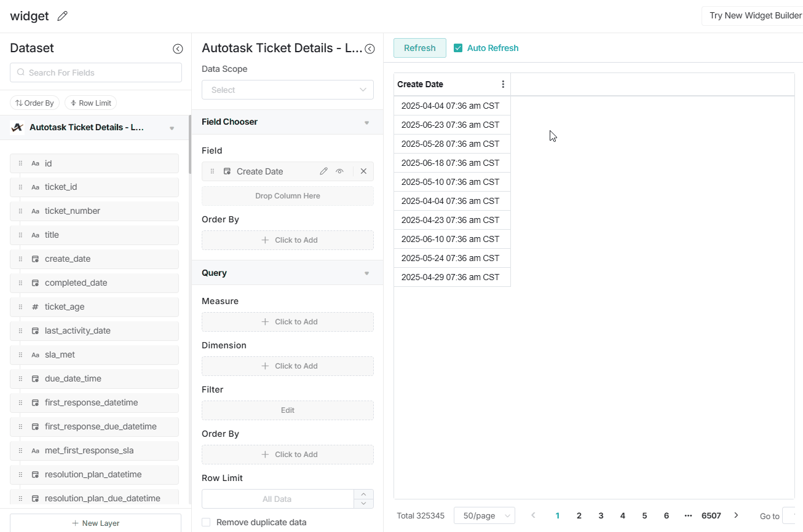Collapse the Field Chooser section
The height and width of the screenshot is (532, 803).
point(366,122)
